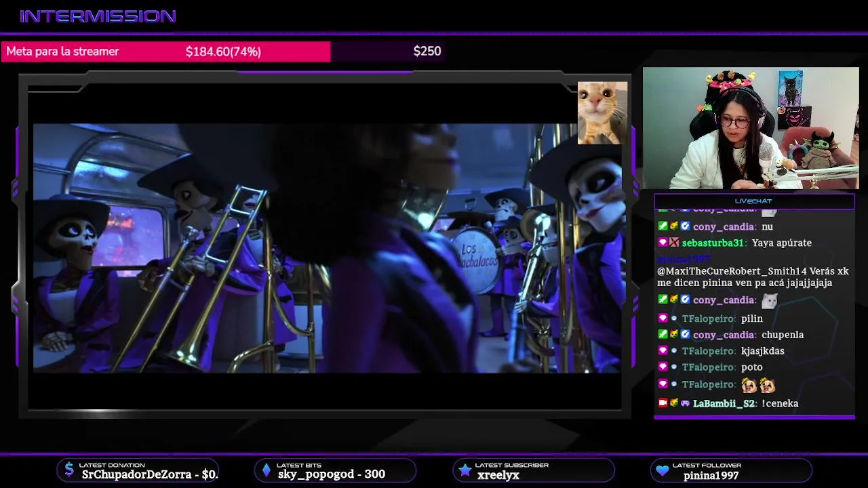Click the $250 goal target amount

tap(427, 51)
